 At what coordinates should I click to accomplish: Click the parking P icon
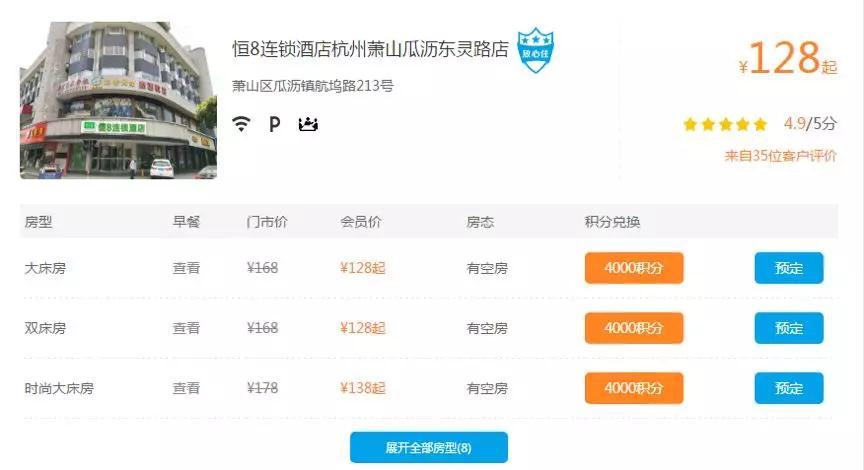(274, 124)
